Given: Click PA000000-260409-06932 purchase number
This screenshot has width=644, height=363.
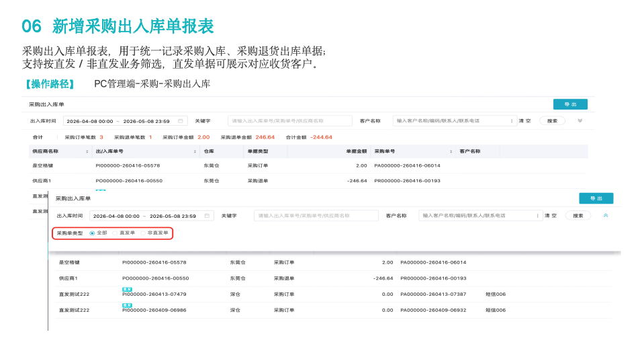Looking at the screenshot, I should point(433,311).
